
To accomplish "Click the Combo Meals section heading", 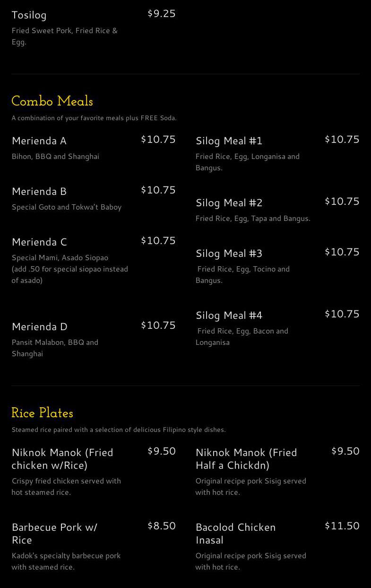I will coord(52,102).
